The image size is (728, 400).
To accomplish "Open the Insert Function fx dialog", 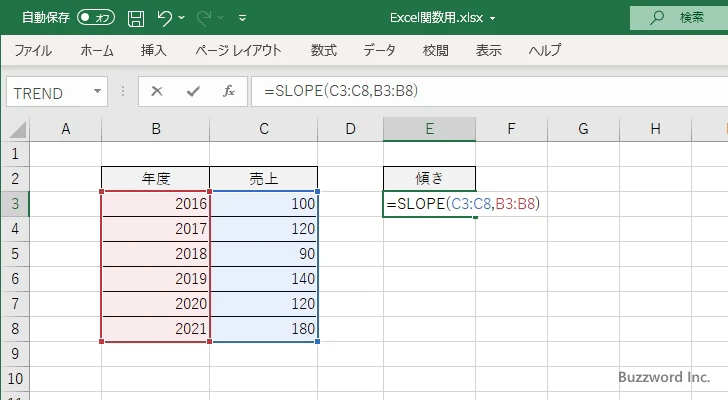I will 228,91.
